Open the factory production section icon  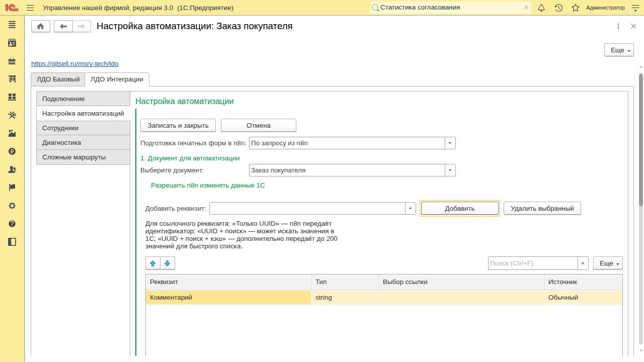pos(12,133)
